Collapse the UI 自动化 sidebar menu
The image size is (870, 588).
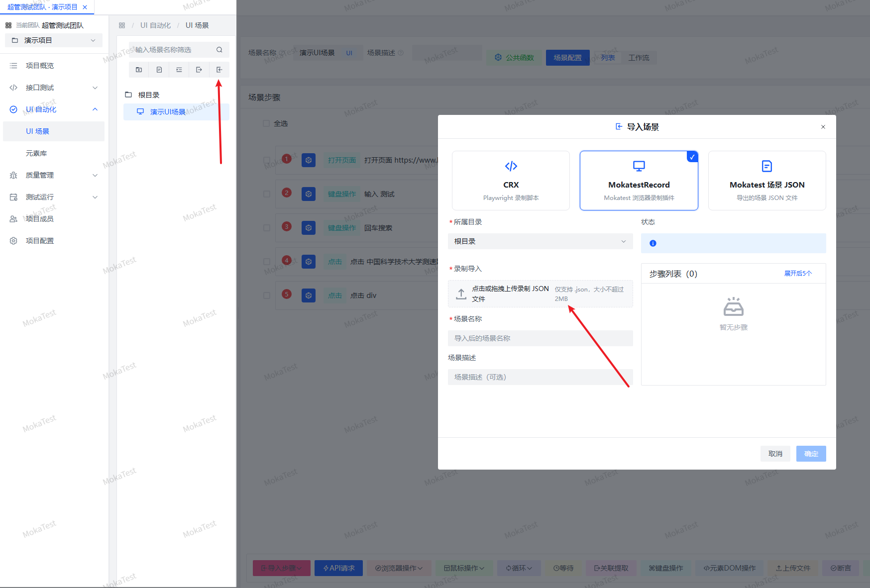pyautogui.click(x=54, y=109)
